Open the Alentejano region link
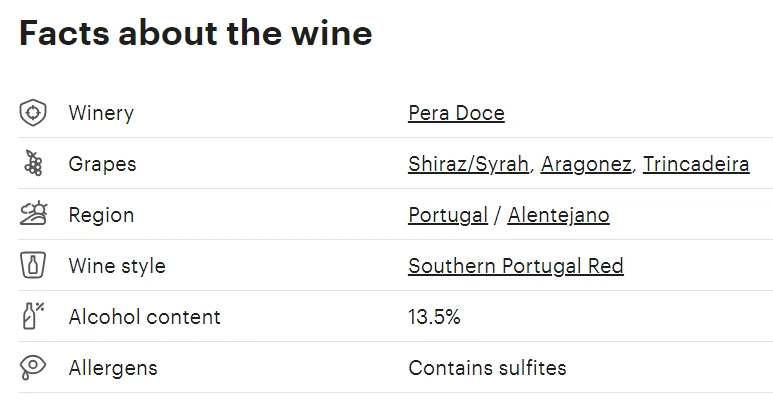 point(558,215)
